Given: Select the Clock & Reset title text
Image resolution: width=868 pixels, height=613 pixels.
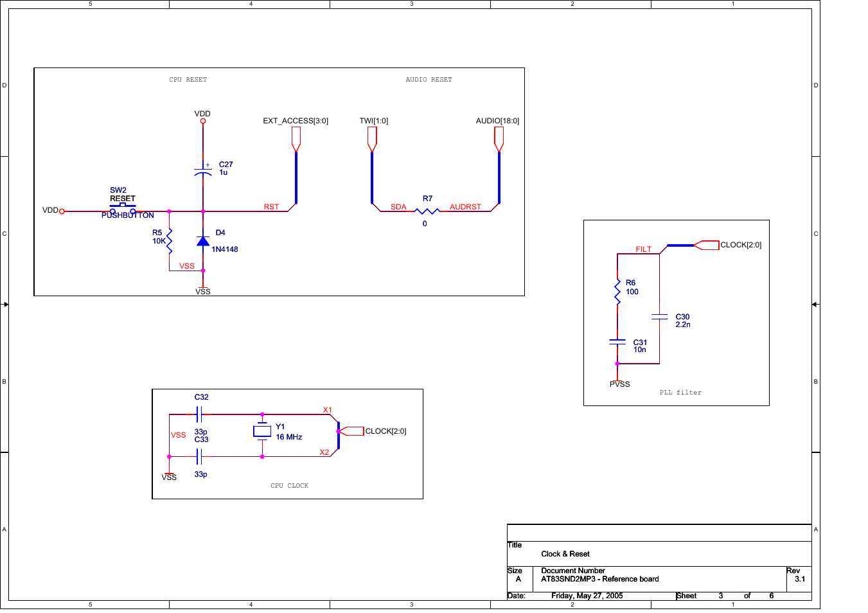Looking at the screenshot, I should 565,554.
